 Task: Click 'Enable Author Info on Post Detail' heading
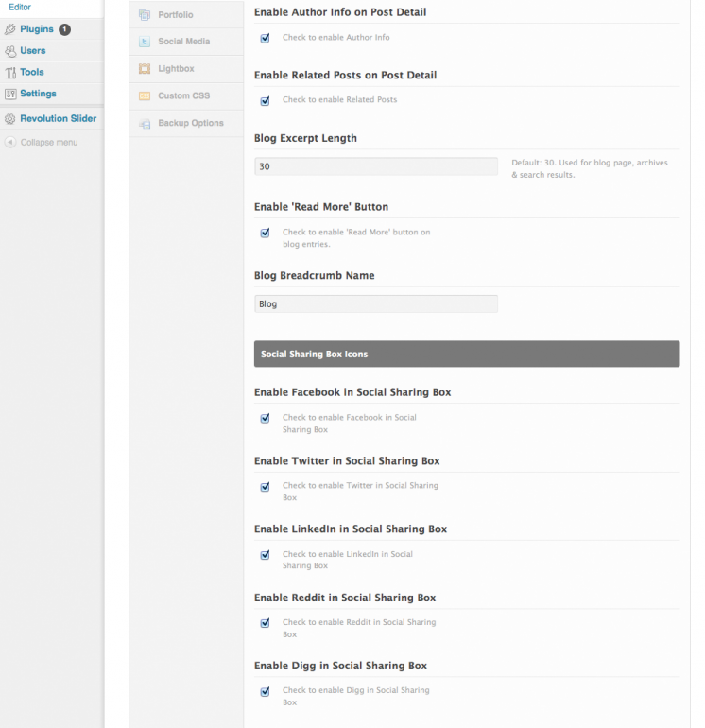point(340,12)
